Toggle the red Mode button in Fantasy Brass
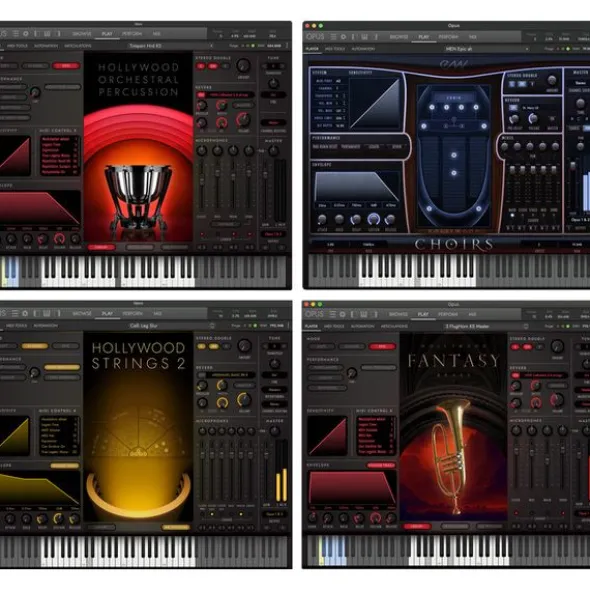This screenshot has width=590, height=591. pyautogui.click(x=382, y=346)
